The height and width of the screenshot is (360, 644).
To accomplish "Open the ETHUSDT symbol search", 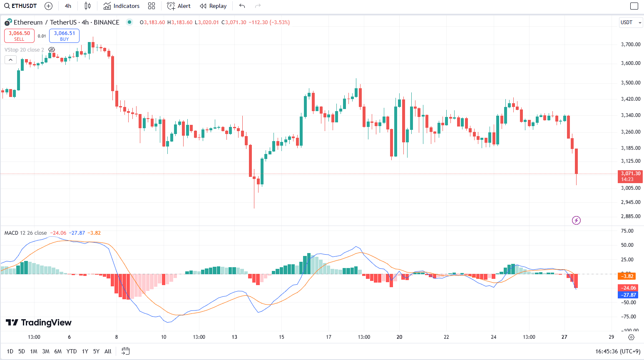I will point(21,6).
